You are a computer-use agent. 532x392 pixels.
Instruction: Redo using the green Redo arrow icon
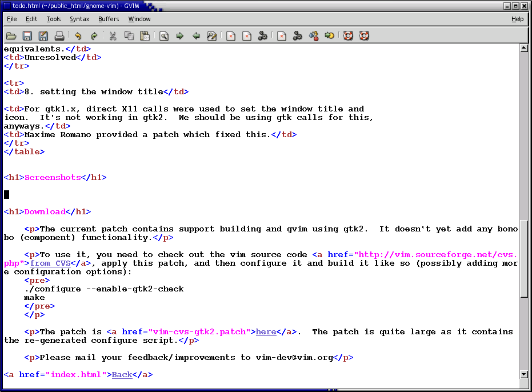click(x=94, y=35)
